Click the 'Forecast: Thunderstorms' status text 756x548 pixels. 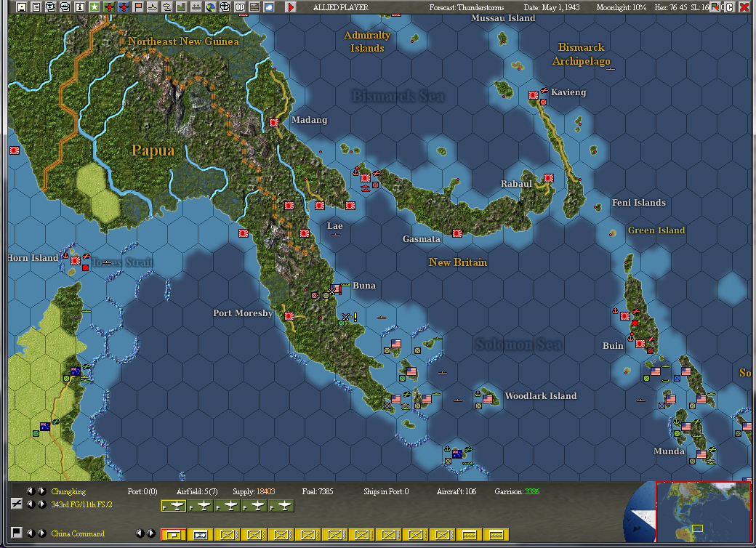pos(466,8)
